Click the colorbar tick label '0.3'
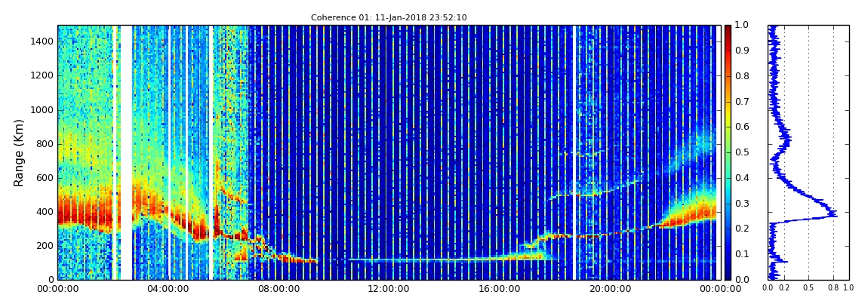This screenshot has width=868, height=307. [x=740, y=203]
